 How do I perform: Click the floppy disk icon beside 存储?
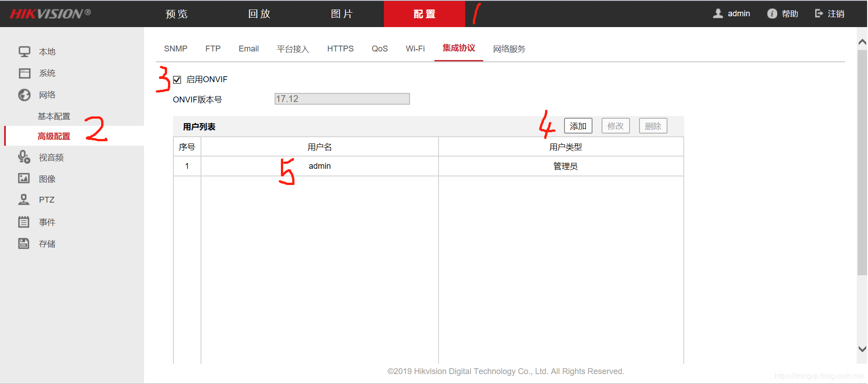click(24, 243)
